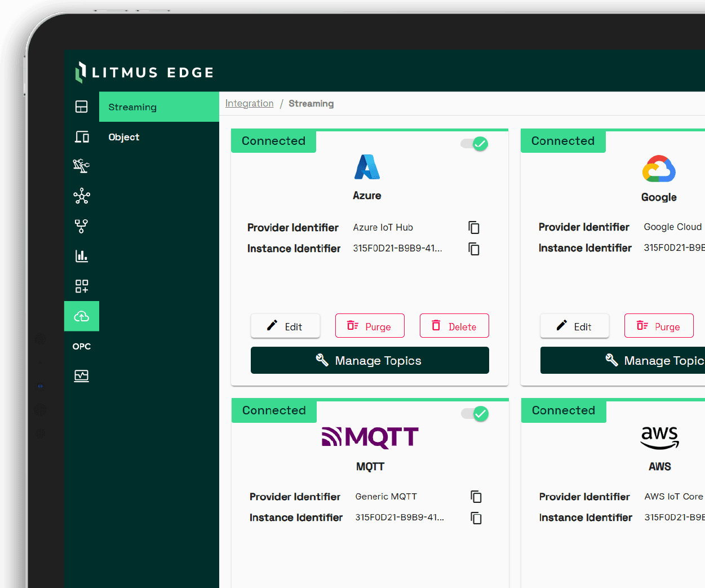
Task: Open the DeviceHub section via the robot icon
Action: [82, 166]
